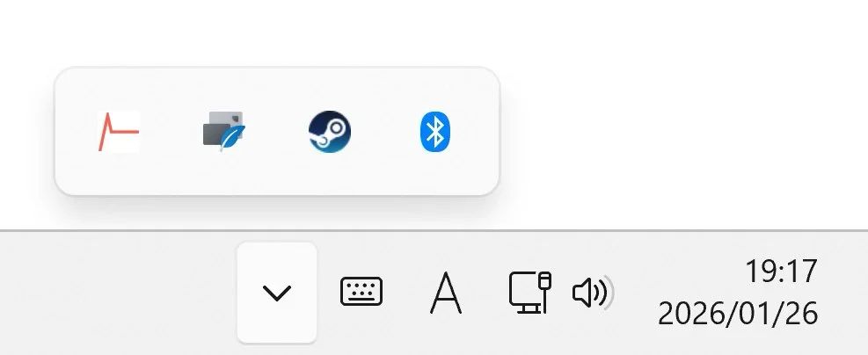
Task: Click an empty area of the taskbar
Action: coord(111,293)
